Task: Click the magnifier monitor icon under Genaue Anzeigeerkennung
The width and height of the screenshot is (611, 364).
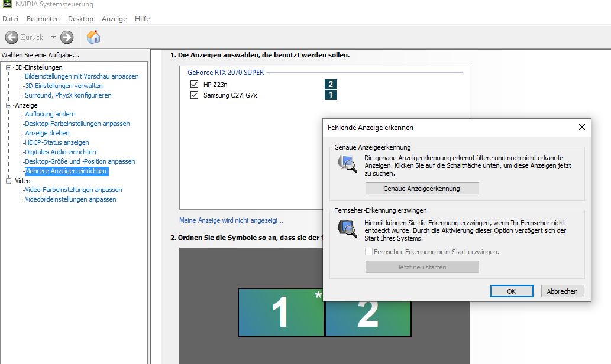Action: [348, 164]
